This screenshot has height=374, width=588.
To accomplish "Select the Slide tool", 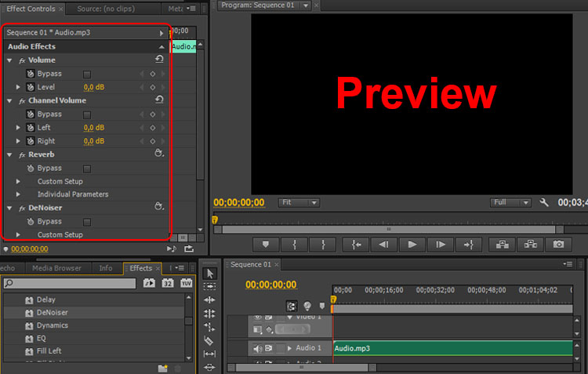I will (209, 367).
